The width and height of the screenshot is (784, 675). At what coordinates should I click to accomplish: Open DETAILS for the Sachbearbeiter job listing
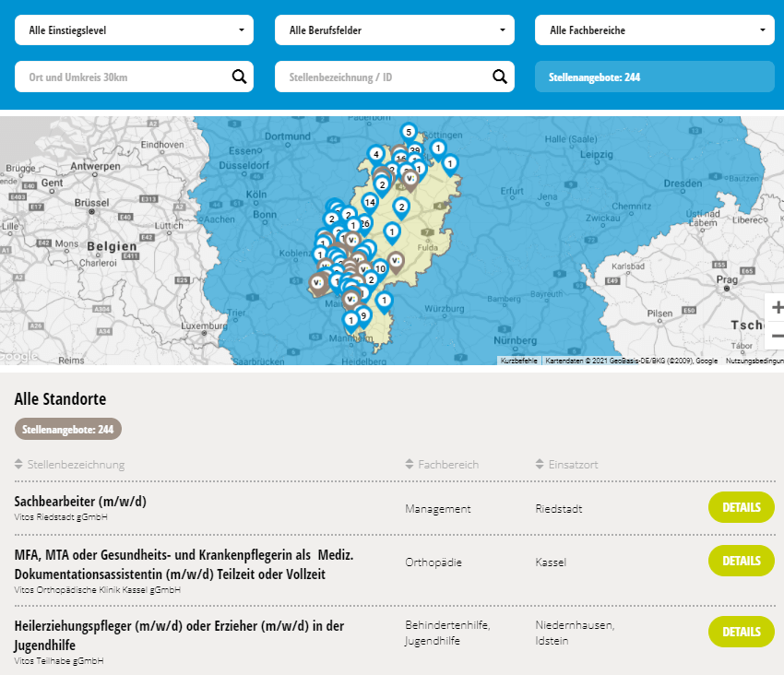pos(741,507)
